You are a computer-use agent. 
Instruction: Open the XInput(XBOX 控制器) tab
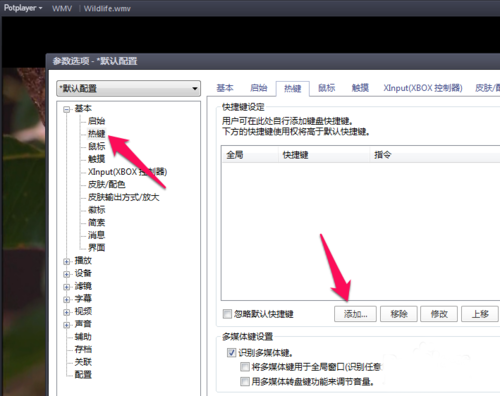pos(423,88)
